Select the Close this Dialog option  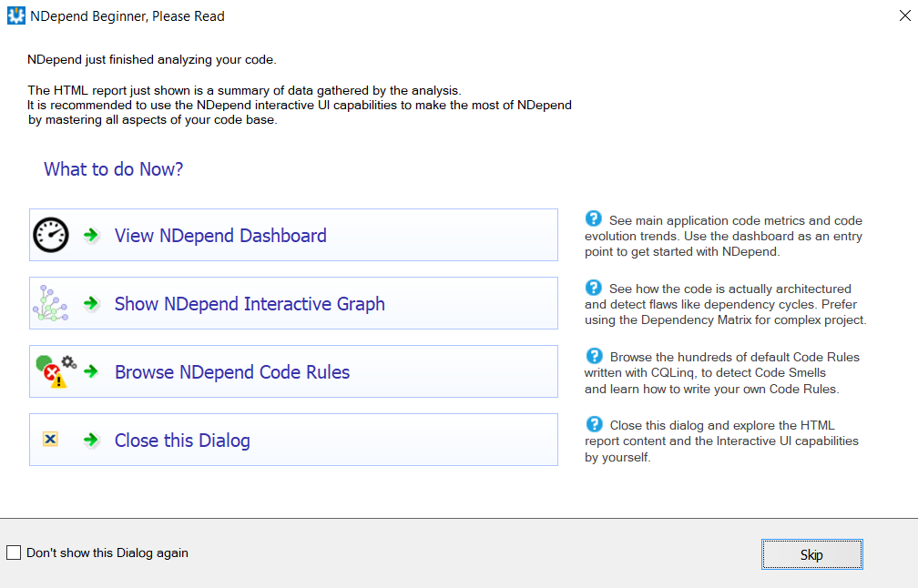[x=181, y=439]
